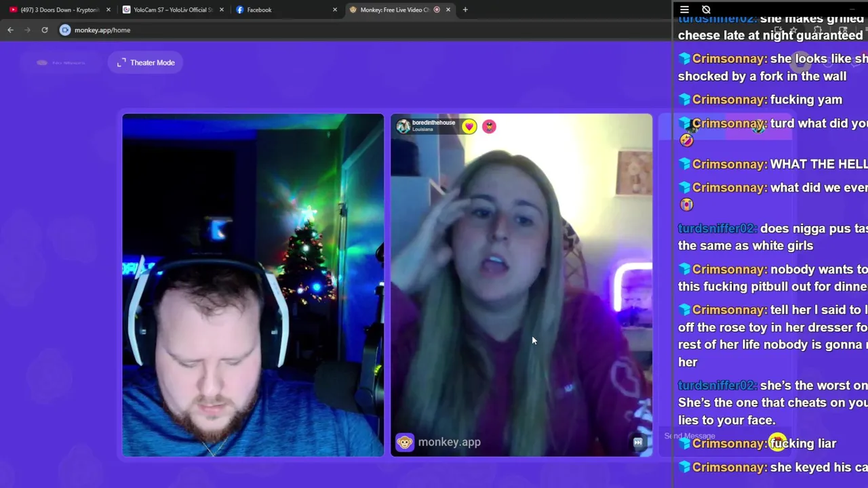Click 'She's the one that cheats' chat line
Image resolution: width=868 pixels, height=488 pixels.
773,403
